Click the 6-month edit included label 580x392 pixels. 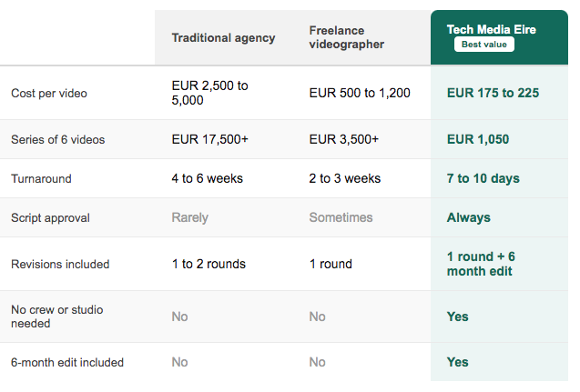pyautogui.click(x=67, y=363)
